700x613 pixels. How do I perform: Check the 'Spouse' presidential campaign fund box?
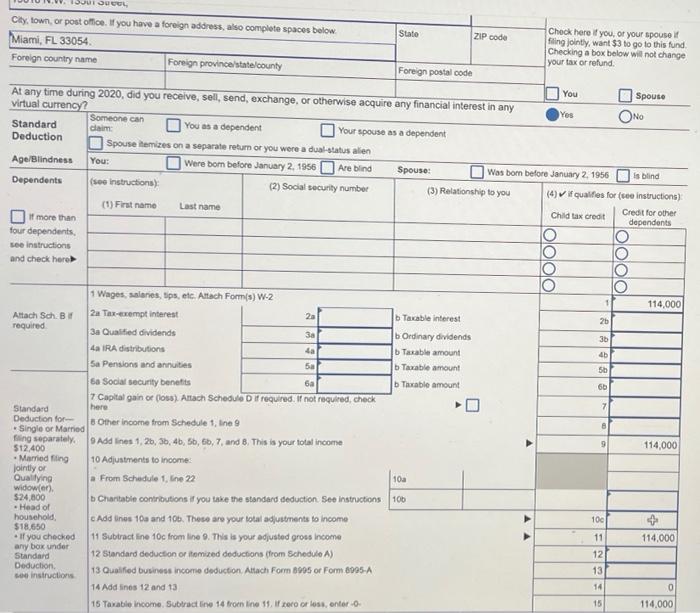tap(625, 96)
